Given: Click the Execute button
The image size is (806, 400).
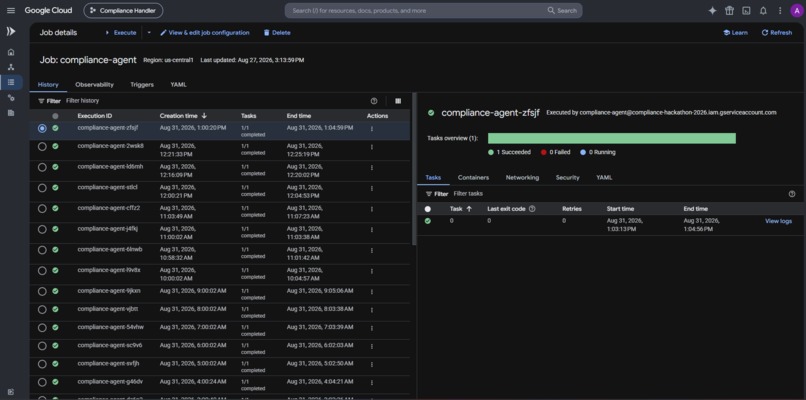Looking at the screenshot, I should (121, 32).
